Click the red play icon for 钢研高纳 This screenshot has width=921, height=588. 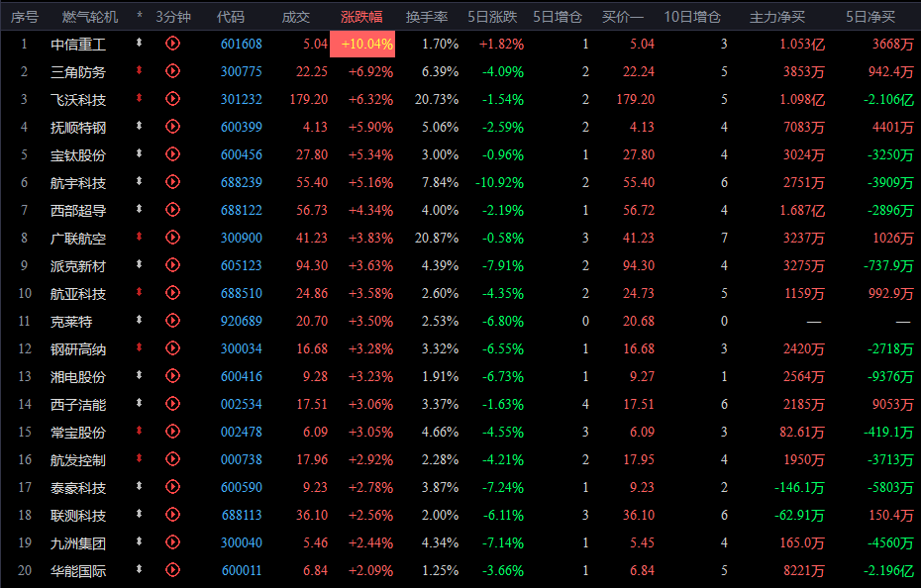point(172,348)
